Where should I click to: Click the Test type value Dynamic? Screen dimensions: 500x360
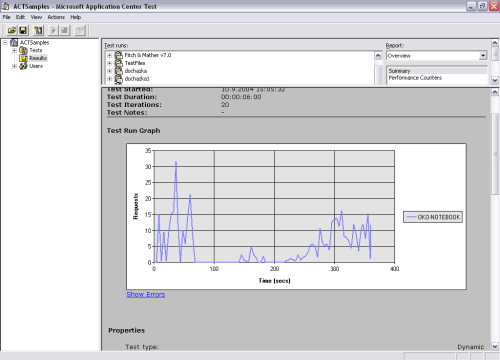(470, 347)
